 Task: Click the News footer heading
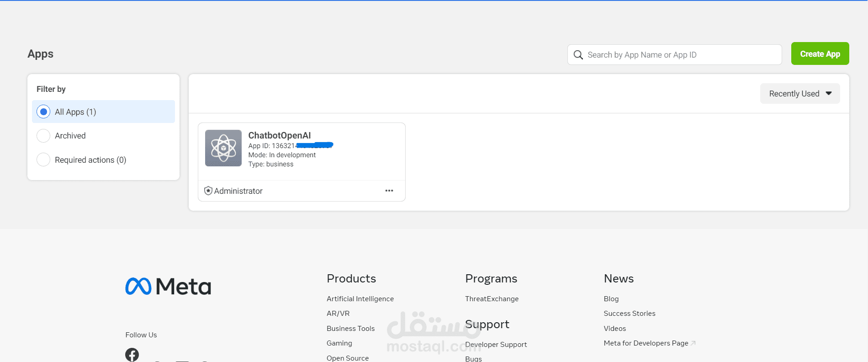tap(619, 278)
